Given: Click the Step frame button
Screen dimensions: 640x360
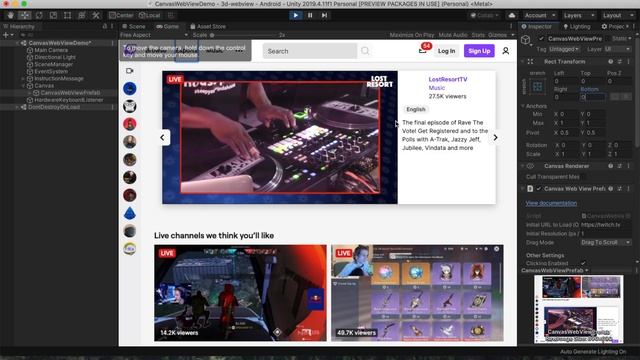Looking at the screenshot, I should pos(324,15).
